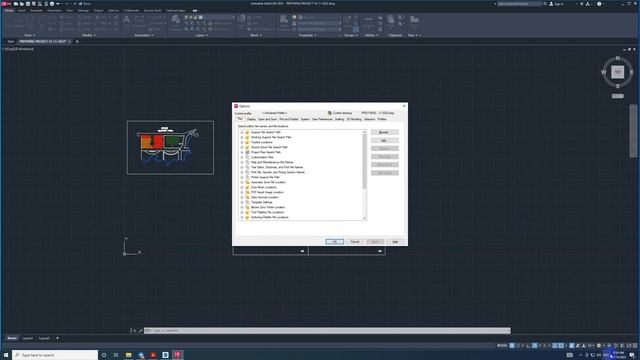Open the Modify panel dropdown in ribbon
640x360 pixels.
[x=89, y=36]
